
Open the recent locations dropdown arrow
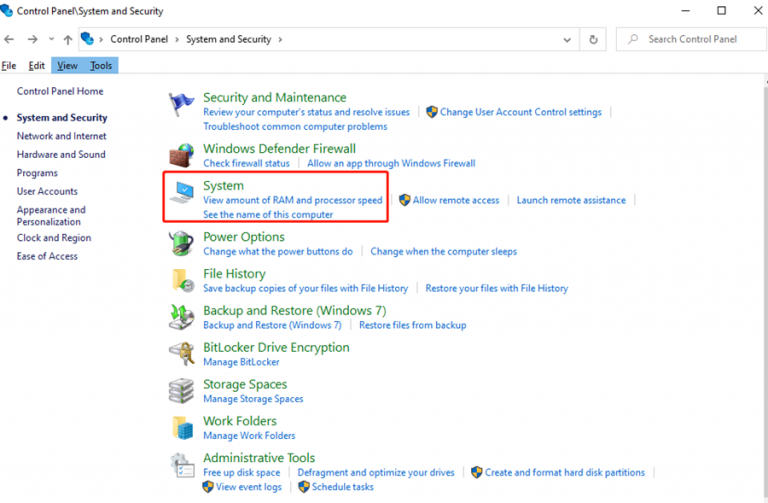pos(51,39)
